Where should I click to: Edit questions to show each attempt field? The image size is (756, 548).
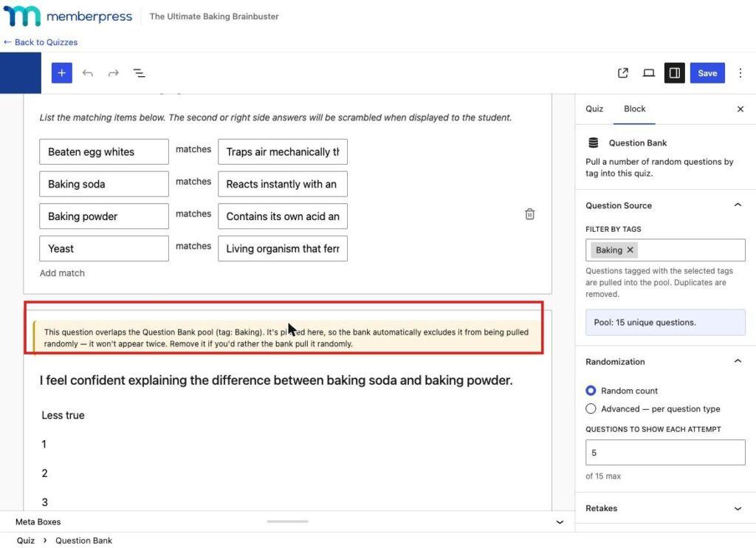tap(665, 453)
